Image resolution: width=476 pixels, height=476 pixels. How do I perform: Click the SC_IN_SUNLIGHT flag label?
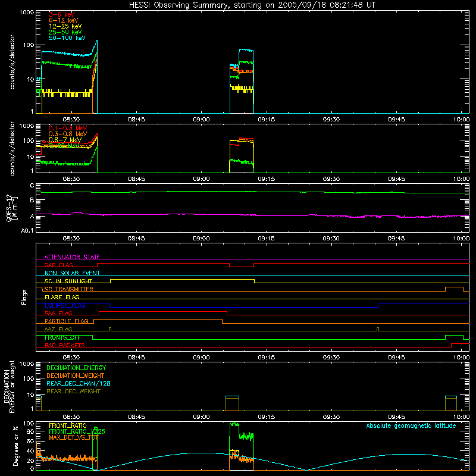click(68, 281)
